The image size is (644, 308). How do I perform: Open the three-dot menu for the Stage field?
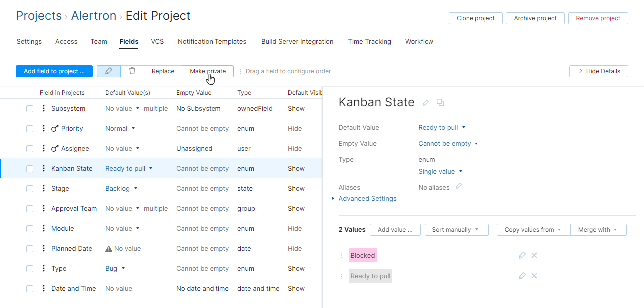[44, 188]
